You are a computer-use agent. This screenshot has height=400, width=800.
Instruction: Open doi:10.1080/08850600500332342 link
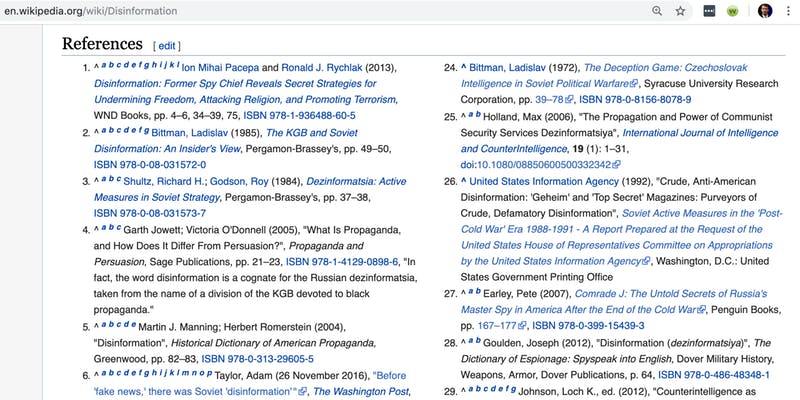point(540,165)
